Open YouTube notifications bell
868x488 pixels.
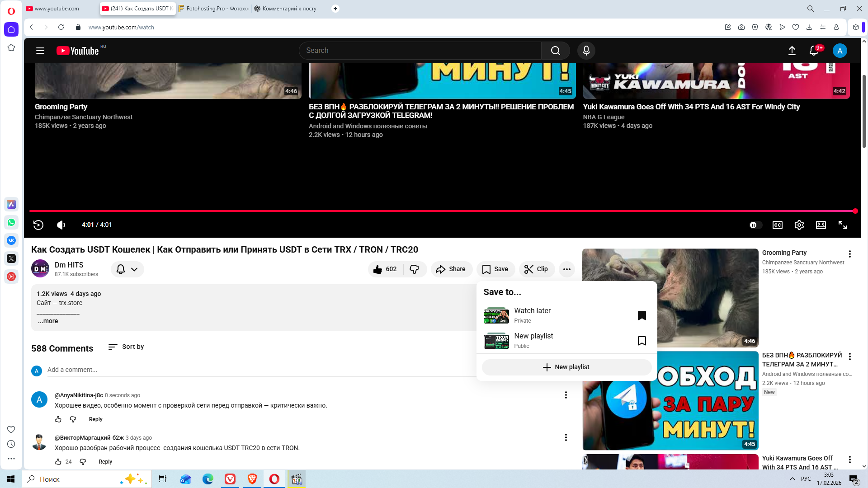[x=814, y=51]
